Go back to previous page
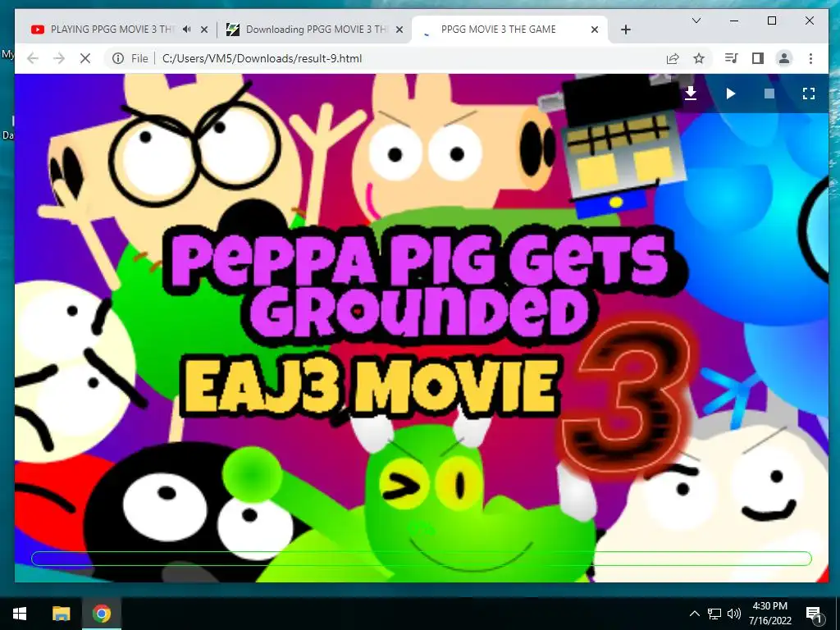840x630 pixels. pyautogui.click(x=33, y=58)
